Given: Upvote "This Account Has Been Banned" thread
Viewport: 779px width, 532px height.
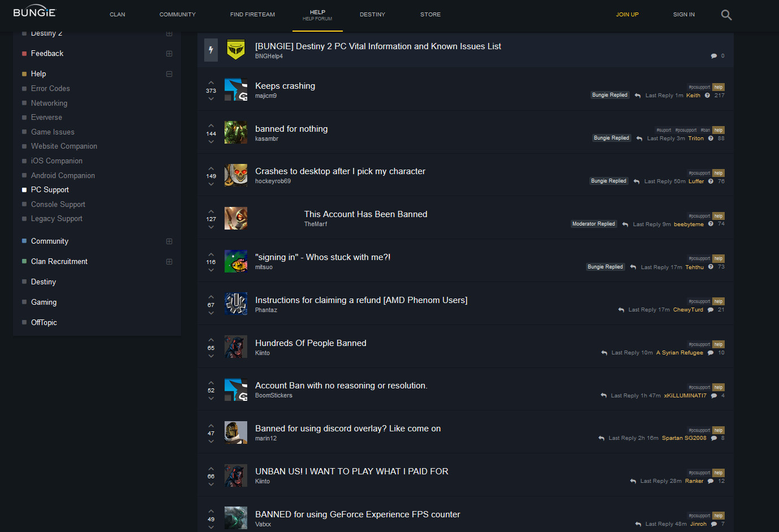Looking at the screenshot, I should click(x=211, y=211).
